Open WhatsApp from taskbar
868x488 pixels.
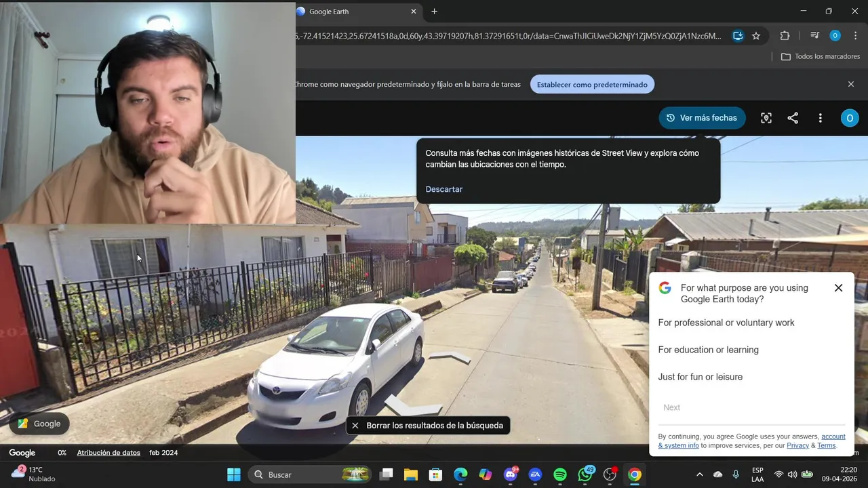pyautogui.click(x=585, y=474)
